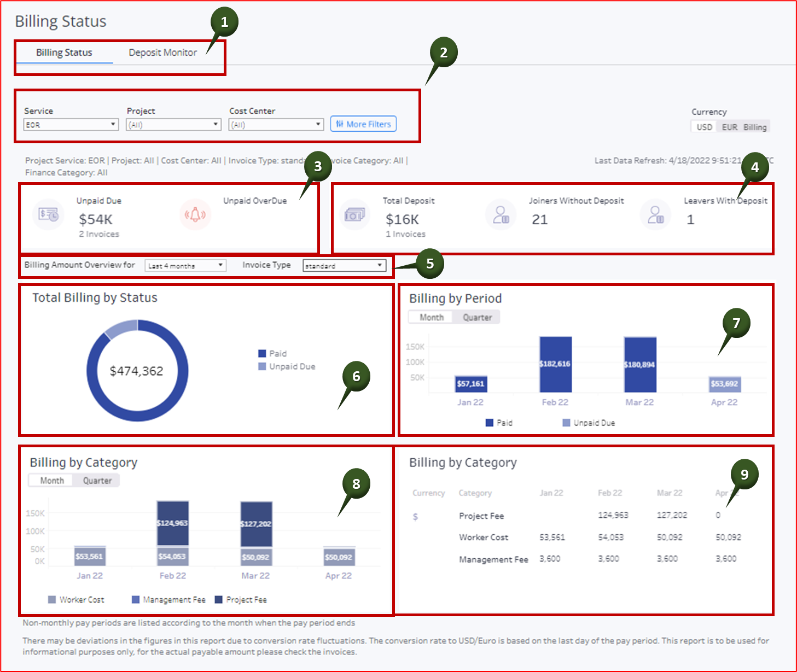Click the Joiners Without Deposit person icon
The image size is (797, 672).
coord(501,214)
